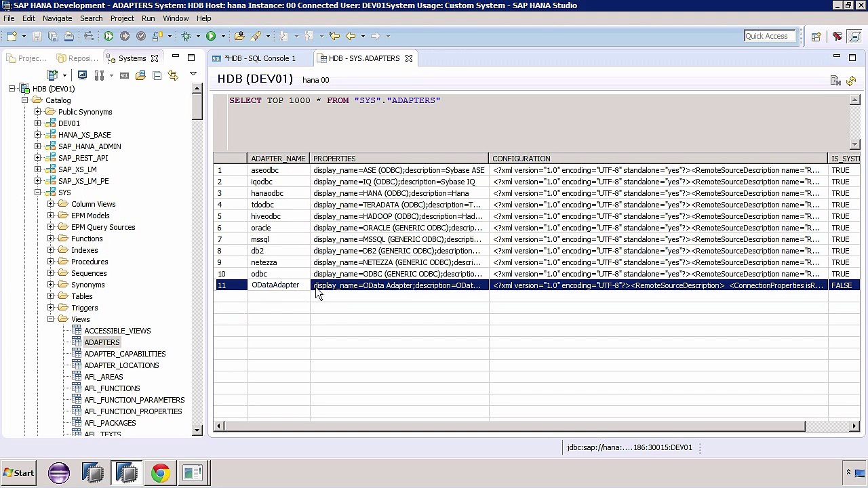Click the SQL console icon in Systems panel
This screenshot has height=488, width=868.
pos(124,75)
